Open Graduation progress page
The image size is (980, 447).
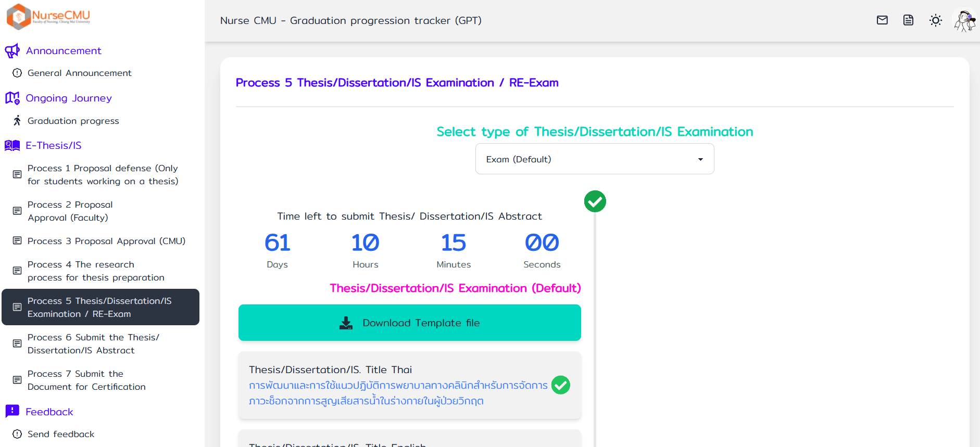point(73,121)
